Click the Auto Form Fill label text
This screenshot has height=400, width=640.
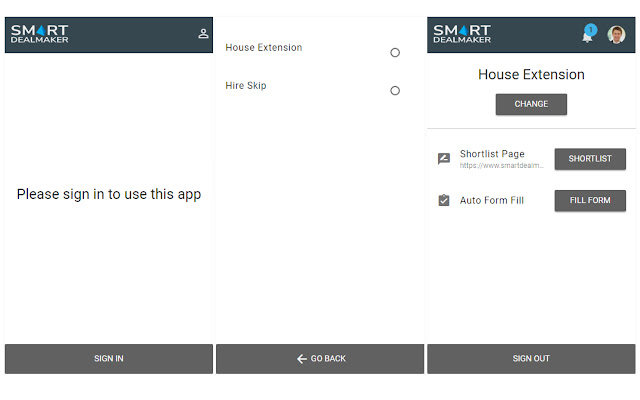click(492, 201)
